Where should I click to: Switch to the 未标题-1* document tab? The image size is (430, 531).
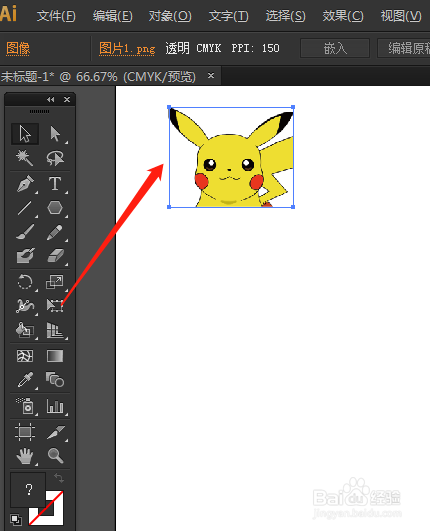point(98,77)
